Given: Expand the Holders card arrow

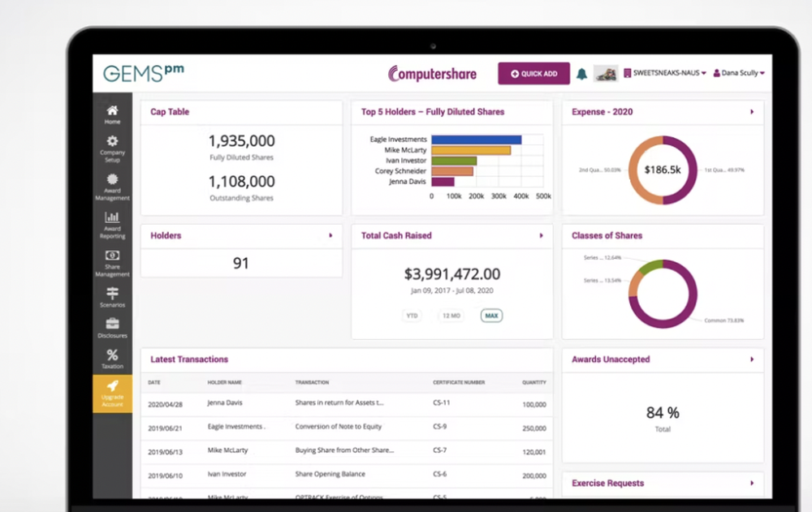Looking at the screenshot, I should (x=330, y=235).
